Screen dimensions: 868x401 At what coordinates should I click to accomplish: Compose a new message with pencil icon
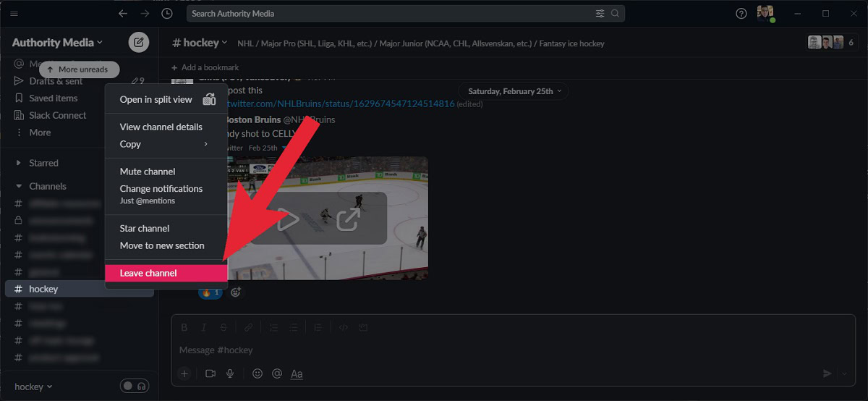pos(139,42)
